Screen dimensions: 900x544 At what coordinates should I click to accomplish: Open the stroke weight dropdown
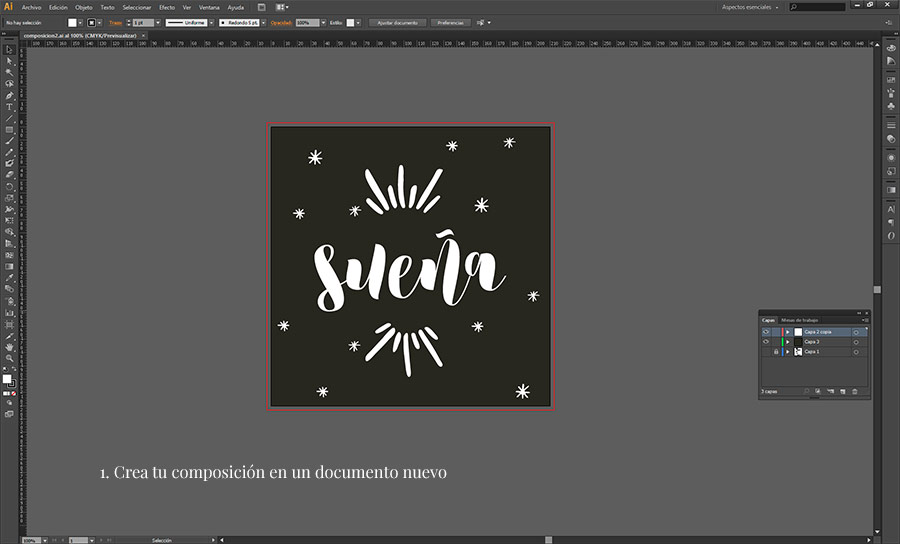pos(158,23)
